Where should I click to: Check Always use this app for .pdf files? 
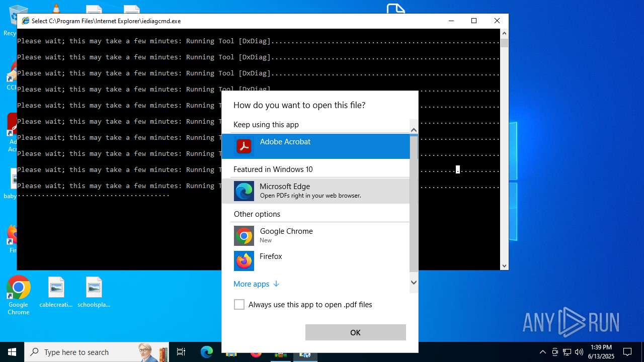click(x=239, y=305)
